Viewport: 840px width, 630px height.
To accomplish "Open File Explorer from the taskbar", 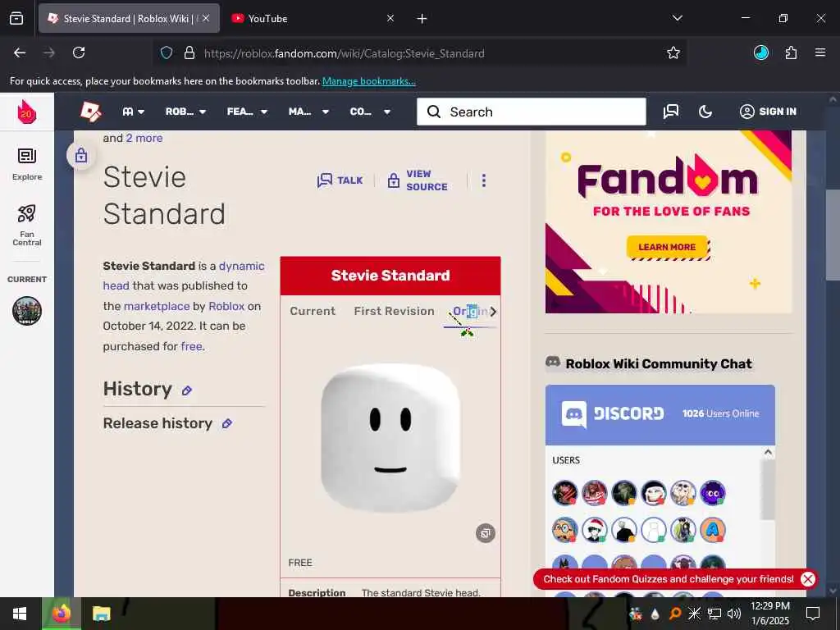I will click(101, 614).
